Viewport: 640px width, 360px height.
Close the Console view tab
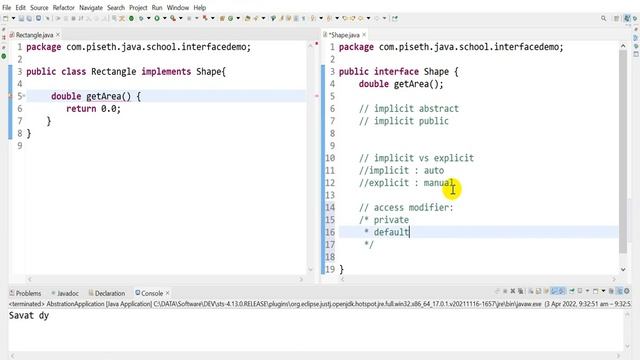[167, 293]
